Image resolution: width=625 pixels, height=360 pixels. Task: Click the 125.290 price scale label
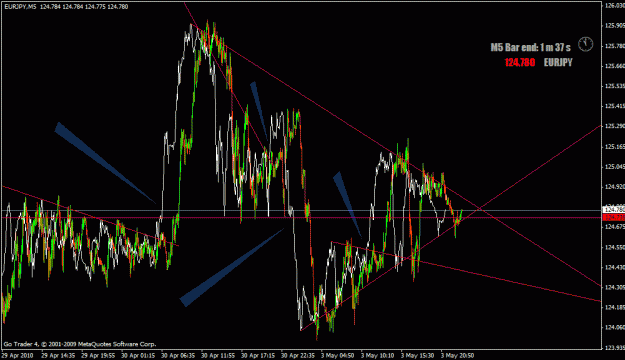click(x=614, y=126)
